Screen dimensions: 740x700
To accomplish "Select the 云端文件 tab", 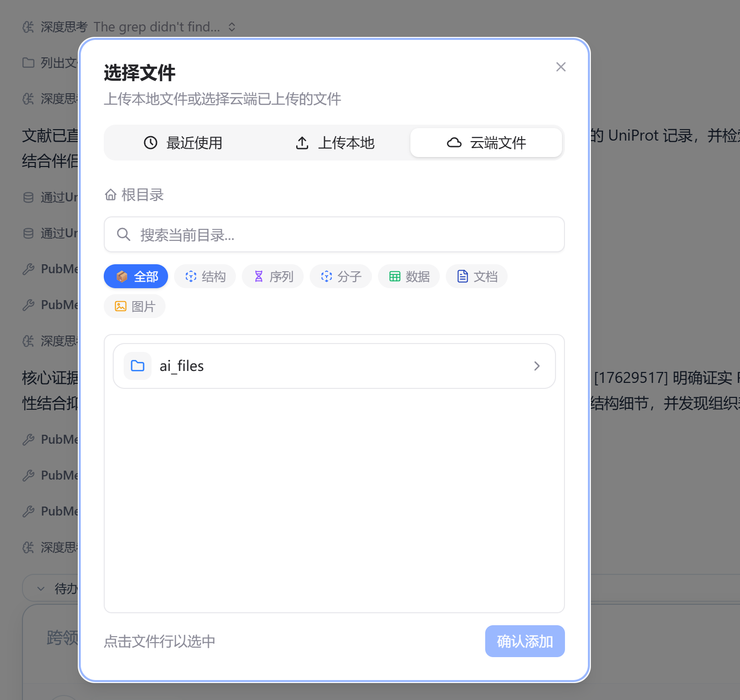I will (486, 143).
